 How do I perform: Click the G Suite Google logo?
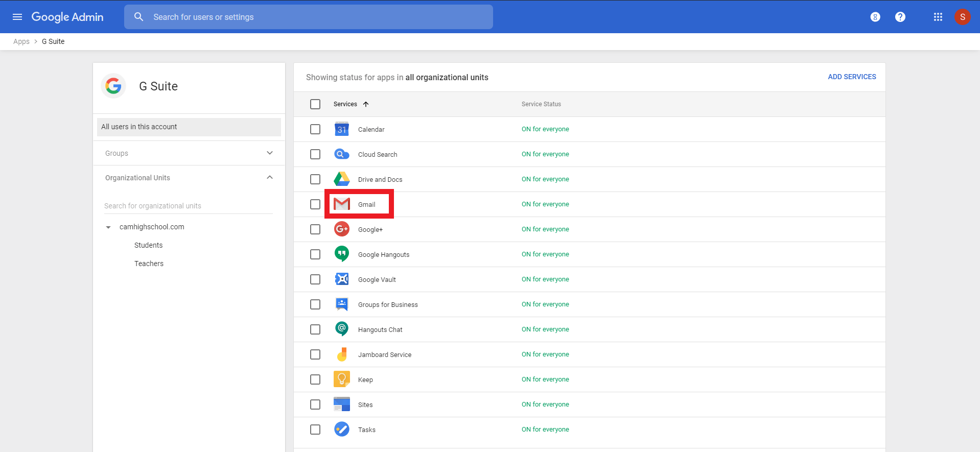[x=113, y=86]
